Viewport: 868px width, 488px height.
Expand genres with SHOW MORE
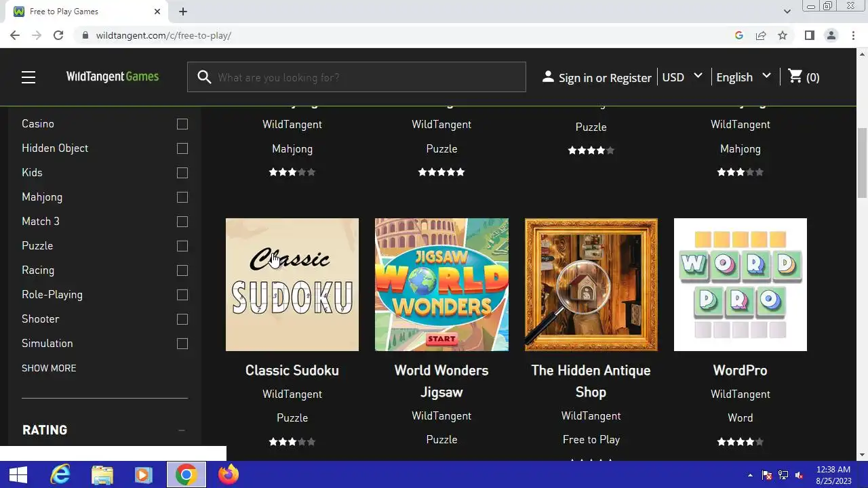click(x=49, y=368)
